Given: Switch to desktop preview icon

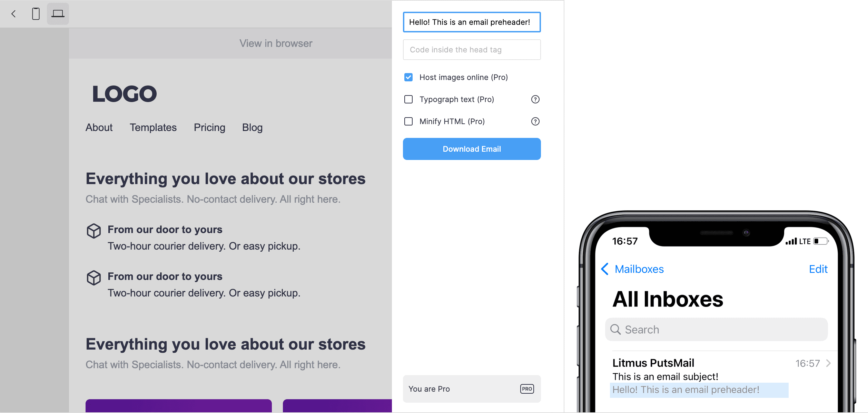Looking at the screenshot, I should (58, 14).
